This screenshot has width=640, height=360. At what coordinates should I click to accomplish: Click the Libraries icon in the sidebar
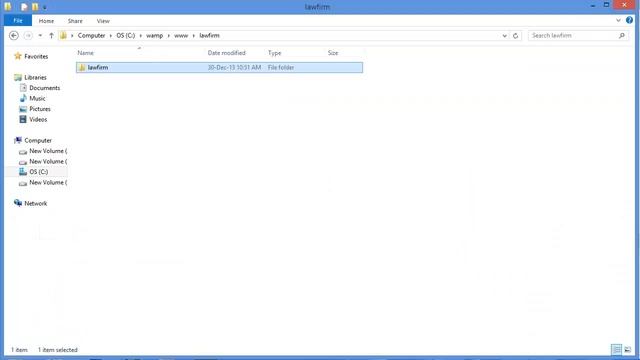pyautogui.click(x=18, y=77)
